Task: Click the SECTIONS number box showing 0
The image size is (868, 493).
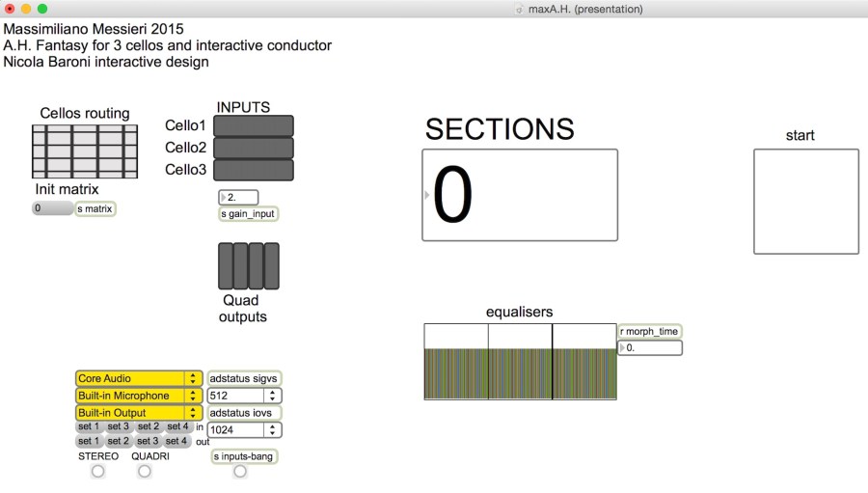Action: 520,195
